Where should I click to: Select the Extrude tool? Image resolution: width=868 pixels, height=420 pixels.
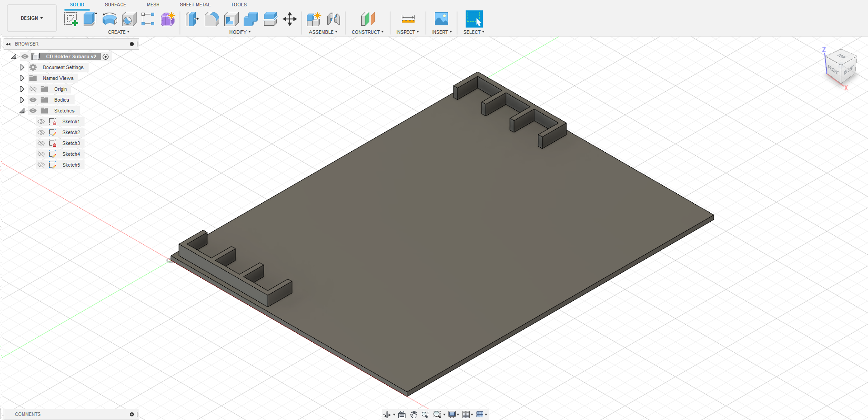90,19
